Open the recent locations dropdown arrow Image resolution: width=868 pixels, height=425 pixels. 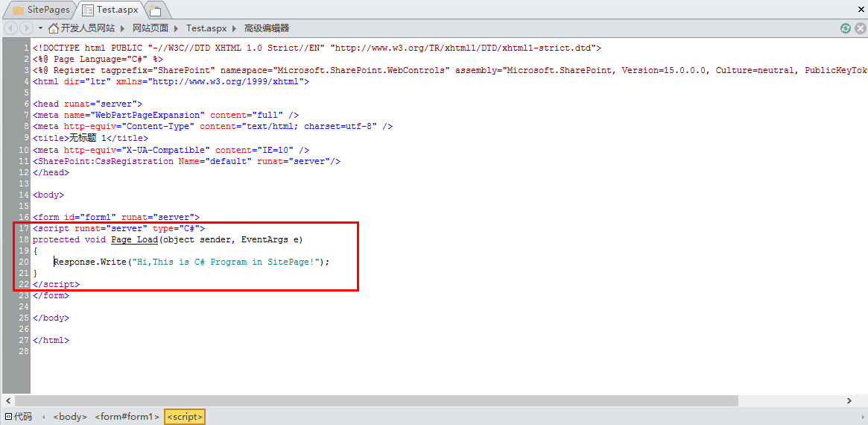[x=40, y=28]
